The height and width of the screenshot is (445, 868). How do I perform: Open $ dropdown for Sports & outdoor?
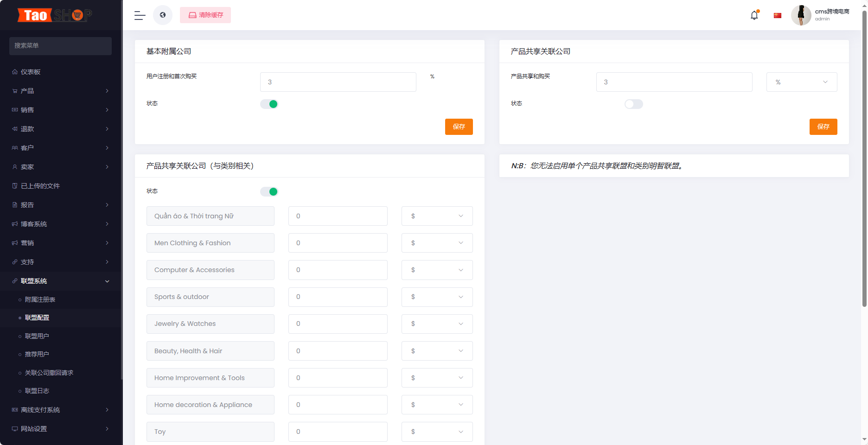coord(437,297)
